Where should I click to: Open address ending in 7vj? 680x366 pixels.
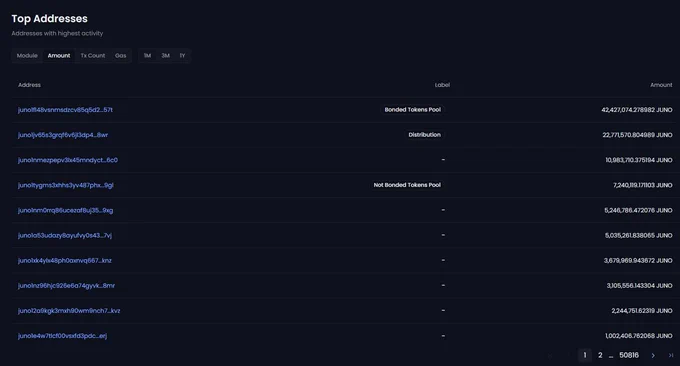pyautogui.click(x=65, y=235)
